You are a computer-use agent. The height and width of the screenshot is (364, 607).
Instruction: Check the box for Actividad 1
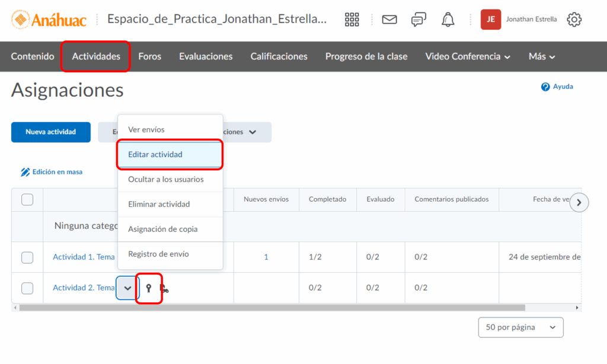click(27, 257)
